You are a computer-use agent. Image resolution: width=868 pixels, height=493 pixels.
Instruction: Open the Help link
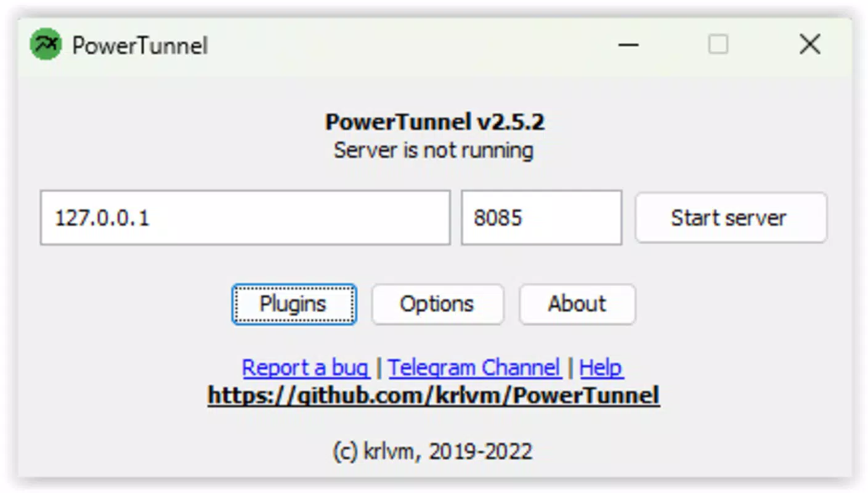tap(601, 368)
